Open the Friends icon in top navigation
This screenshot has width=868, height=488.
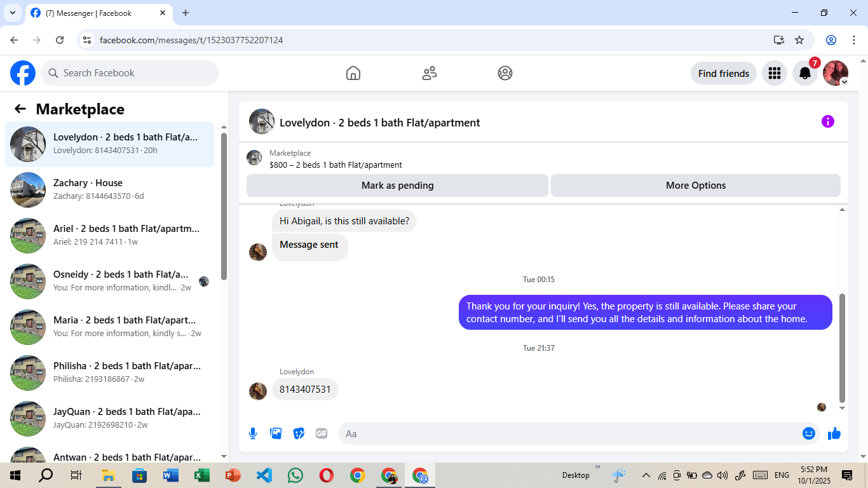pos(430,73)
